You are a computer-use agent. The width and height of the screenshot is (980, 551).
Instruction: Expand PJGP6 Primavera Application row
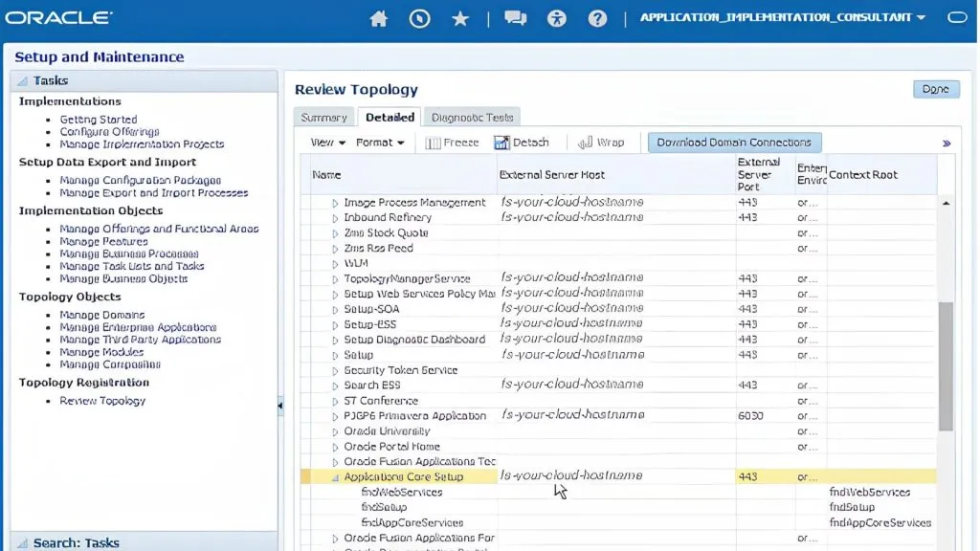[x=335, y=417]
